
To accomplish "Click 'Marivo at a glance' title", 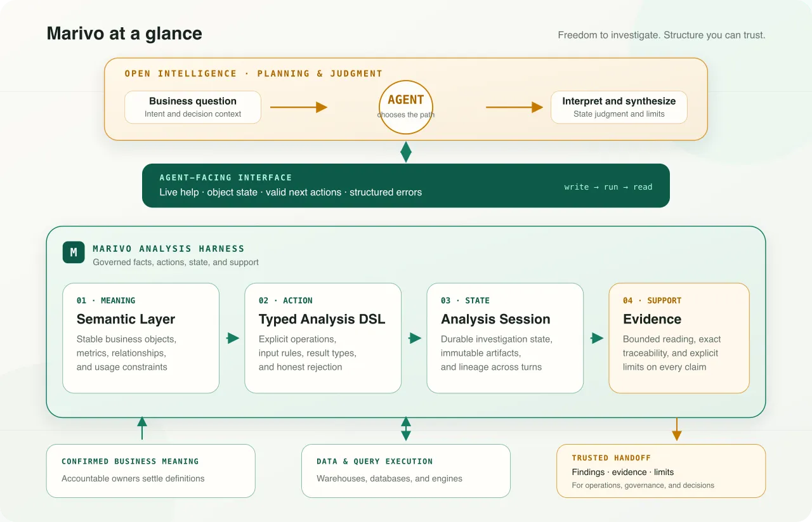I will click(124, 34).
